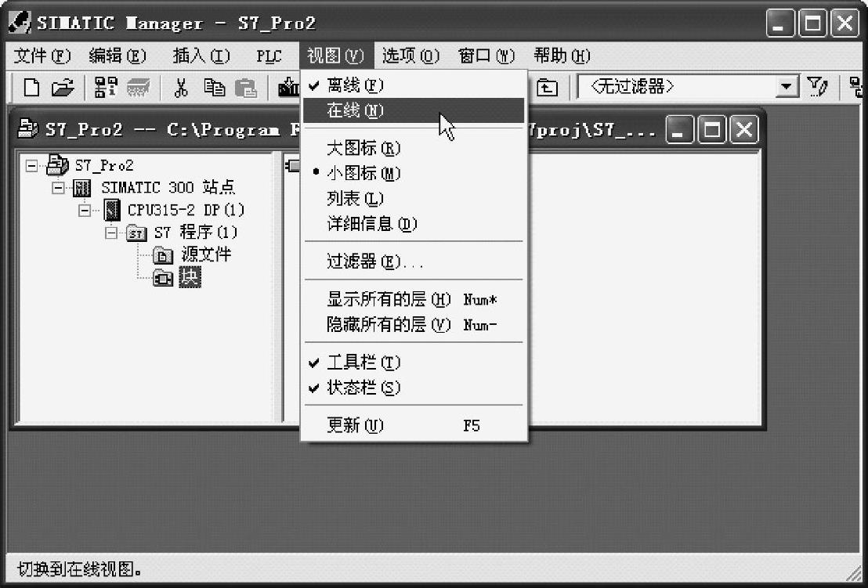Select the 大图标 large icons option
Image resolution: width=868 pixels, height=588 pixels.
pyautogui.click(x=414, y=148)
